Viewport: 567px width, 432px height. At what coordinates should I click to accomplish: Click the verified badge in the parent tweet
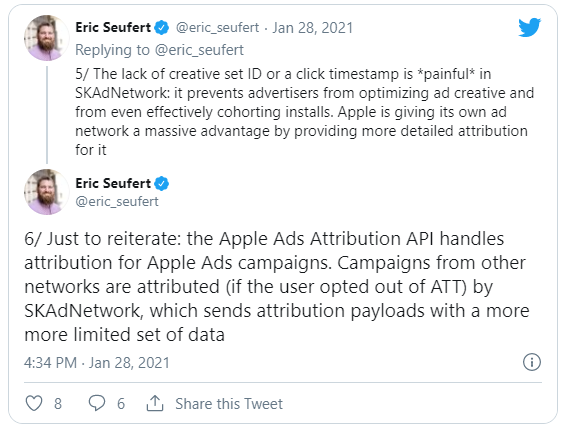(x=162, y=28)
